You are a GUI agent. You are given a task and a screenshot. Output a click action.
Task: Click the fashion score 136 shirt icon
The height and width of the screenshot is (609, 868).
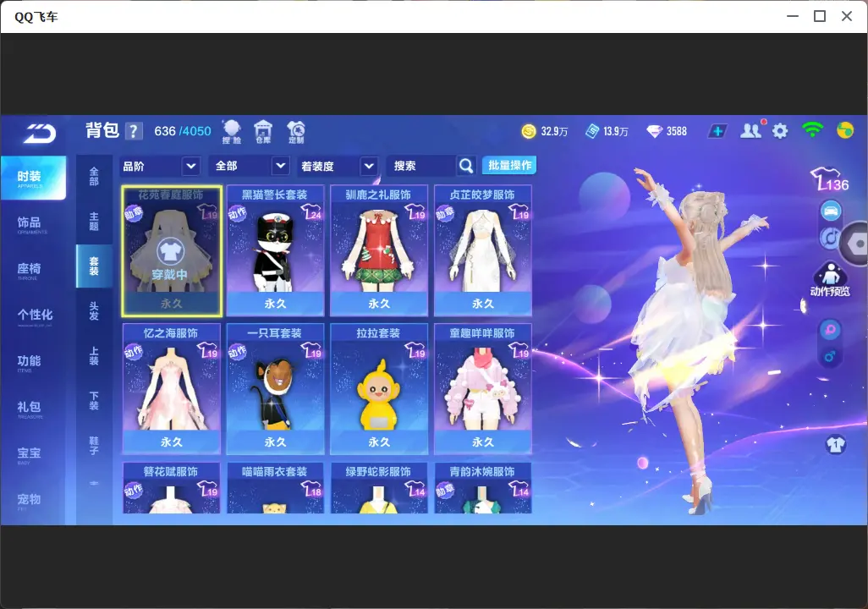830,178
